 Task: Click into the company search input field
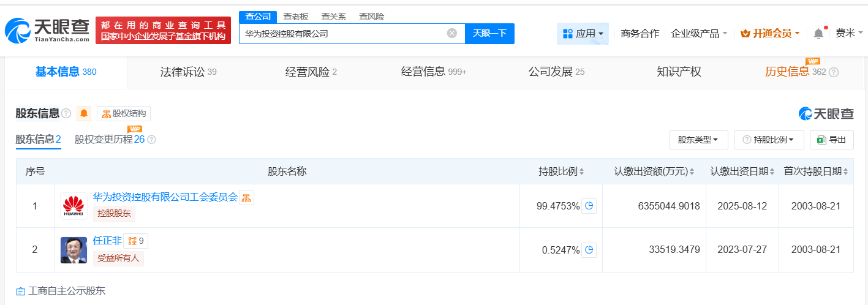coord(343,34)
